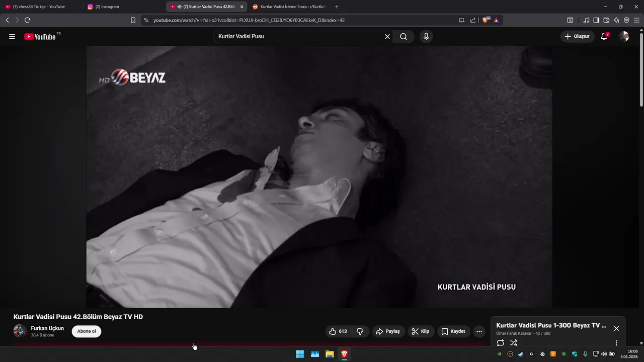Clear the search box with X icon

click(x=387, y=36)
